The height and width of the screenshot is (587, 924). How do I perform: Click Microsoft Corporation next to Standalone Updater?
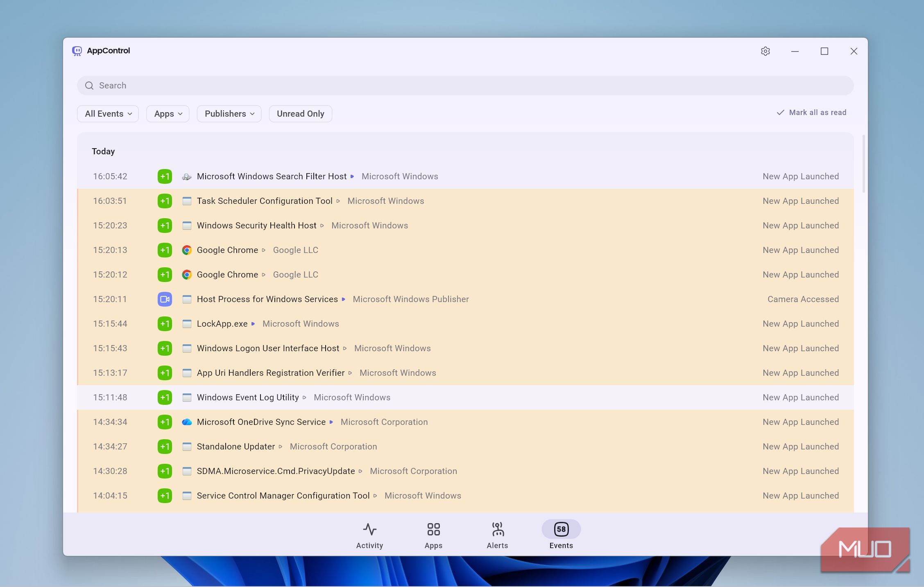[x=333, y=447]
